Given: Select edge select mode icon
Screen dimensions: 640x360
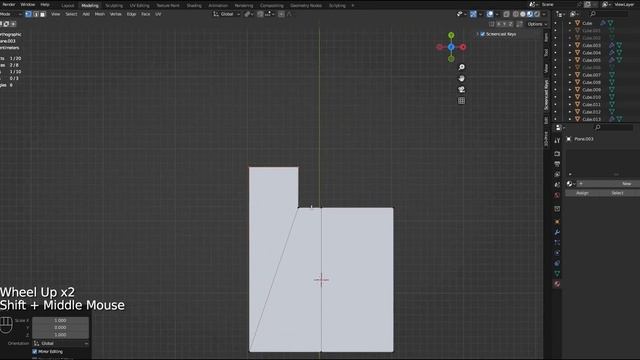Looking at the screenshot, I should (36, 14).
